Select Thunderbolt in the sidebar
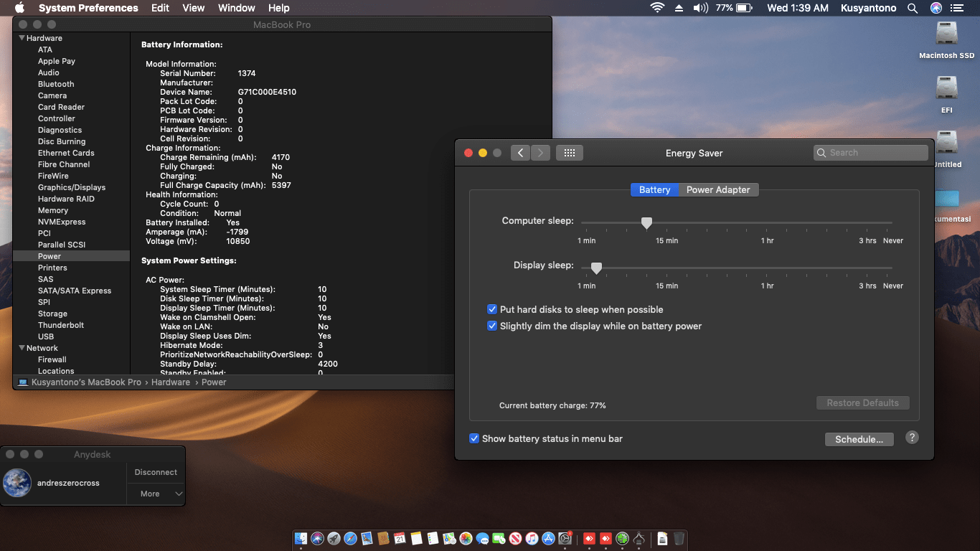This screenshot has height=551, width=980. coord(61,325)
